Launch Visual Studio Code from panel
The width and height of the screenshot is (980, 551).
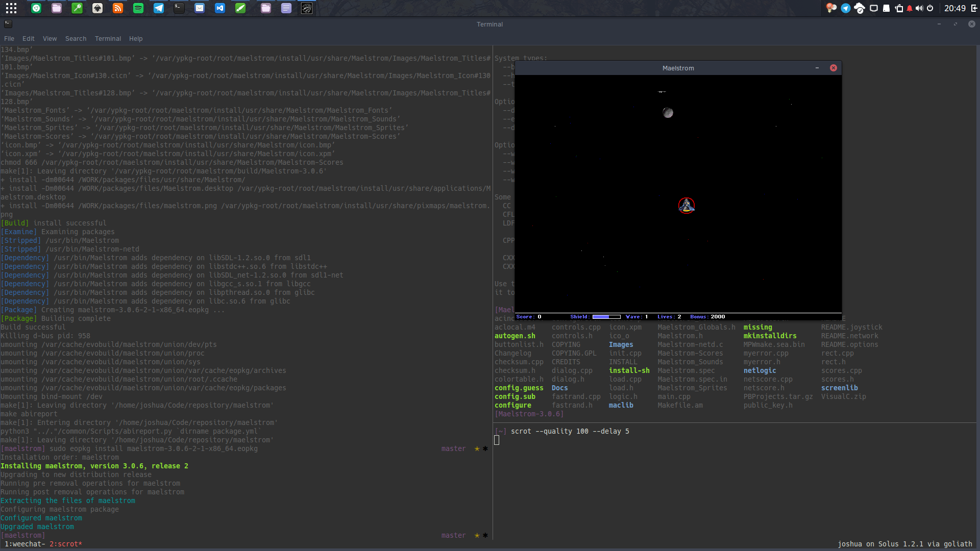(x=220, y=8)
